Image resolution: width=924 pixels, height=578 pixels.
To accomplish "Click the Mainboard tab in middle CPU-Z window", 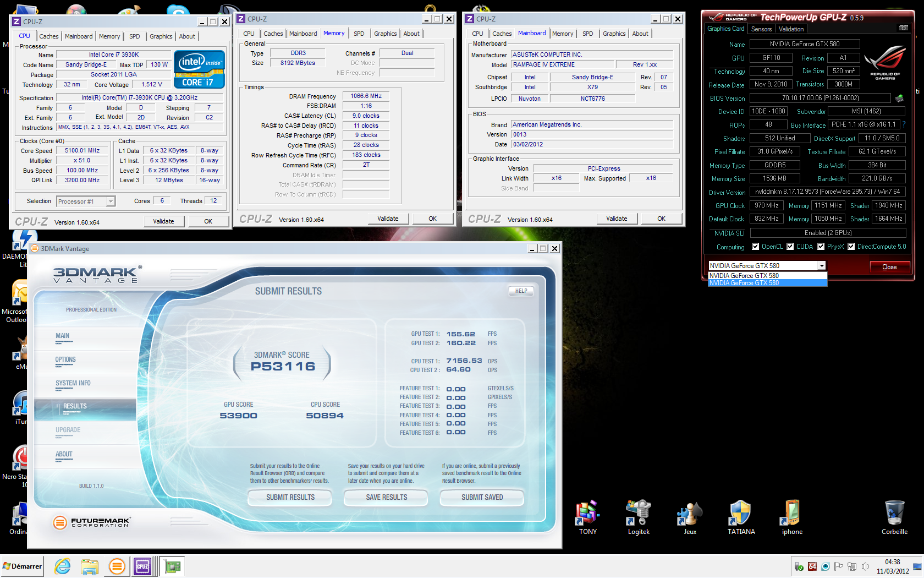I will pyautogui.click(x=303, y=34).
